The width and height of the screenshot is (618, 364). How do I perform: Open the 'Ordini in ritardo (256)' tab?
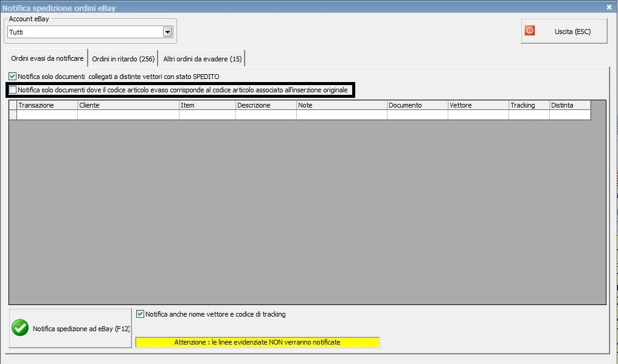click(123, 59)
